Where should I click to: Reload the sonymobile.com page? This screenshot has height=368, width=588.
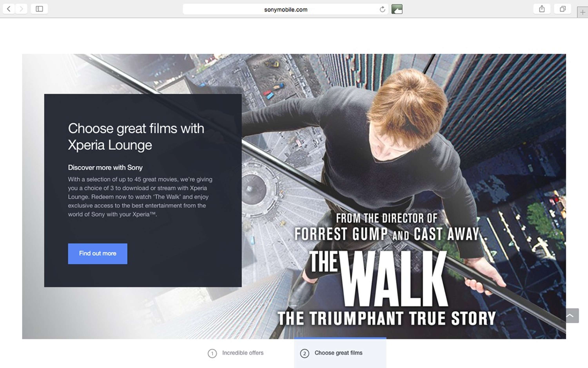tap(382, 9)
